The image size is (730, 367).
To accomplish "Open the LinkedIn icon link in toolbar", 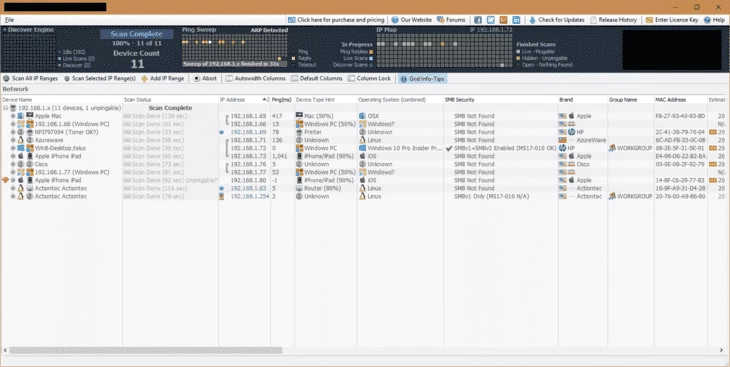I will tap(516, 20).
